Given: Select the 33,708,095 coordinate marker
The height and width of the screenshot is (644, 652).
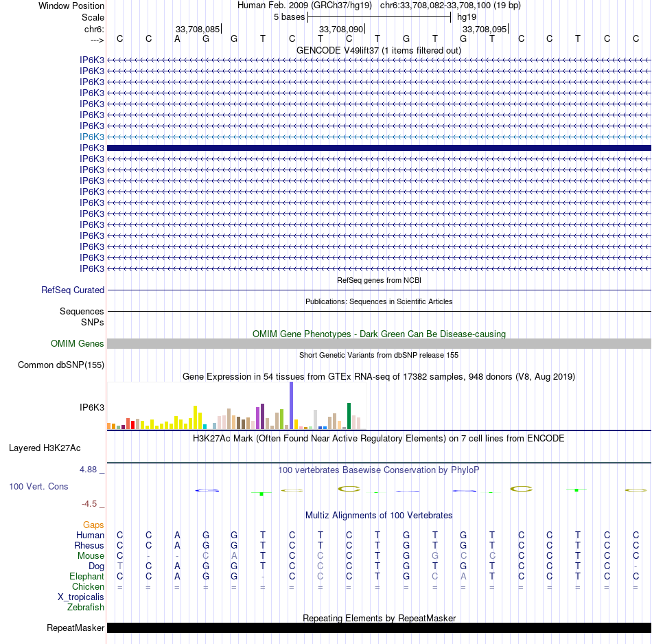Looking at the screenshot, I should click(485, 29).
